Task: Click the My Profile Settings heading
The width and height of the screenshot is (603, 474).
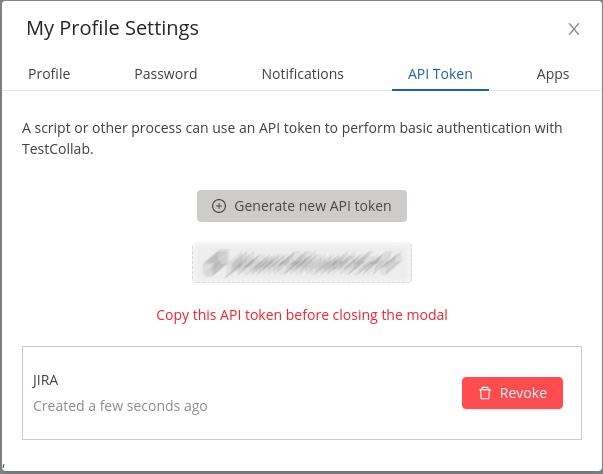Action: point(112,28)
